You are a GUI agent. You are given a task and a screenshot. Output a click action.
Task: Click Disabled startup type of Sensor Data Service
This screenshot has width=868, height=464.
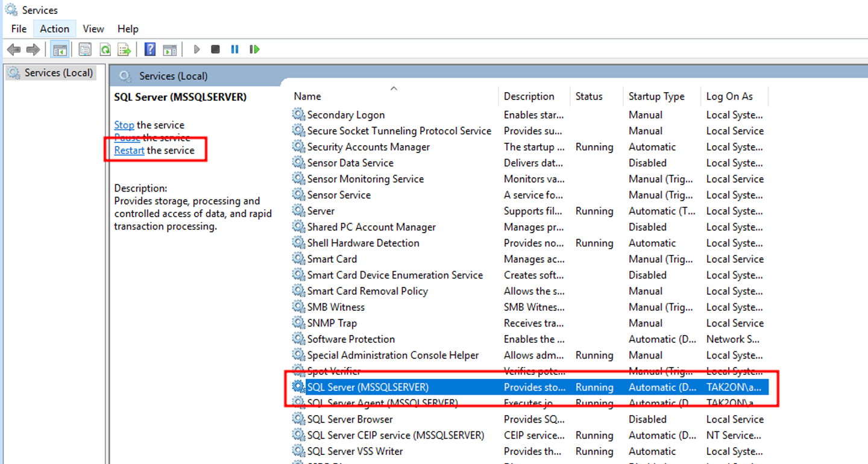click(647, 163)
